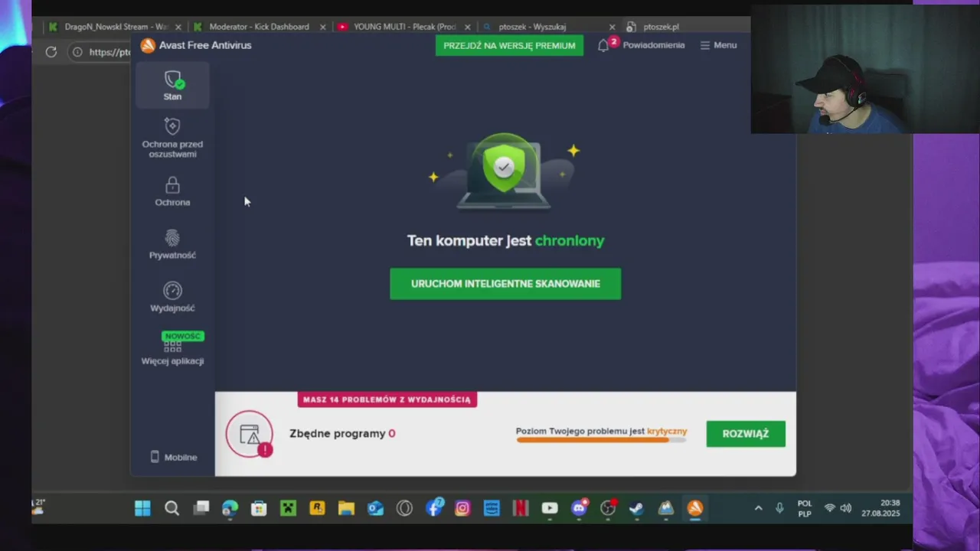Image resolution: width=980 pixels, height=551 pixels.
Task: Reload the browser page
Action: 51,52
